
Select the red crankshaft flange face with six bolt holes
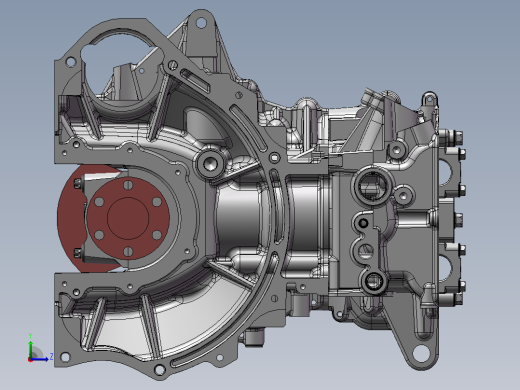[128, 218]
